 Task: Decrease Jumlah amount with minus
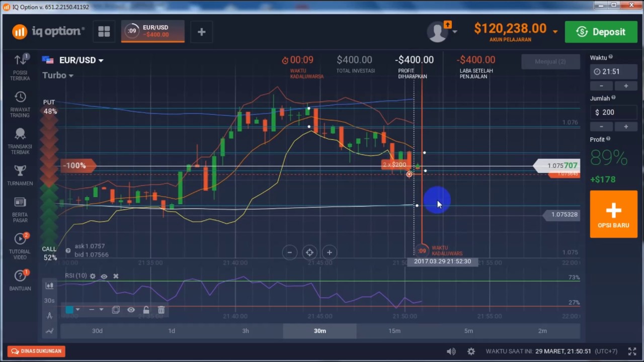601,127
